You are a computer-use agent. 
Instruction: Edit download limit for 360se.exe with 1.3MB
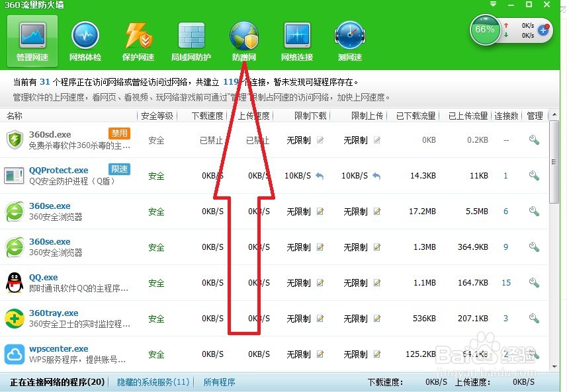point(320,247)
